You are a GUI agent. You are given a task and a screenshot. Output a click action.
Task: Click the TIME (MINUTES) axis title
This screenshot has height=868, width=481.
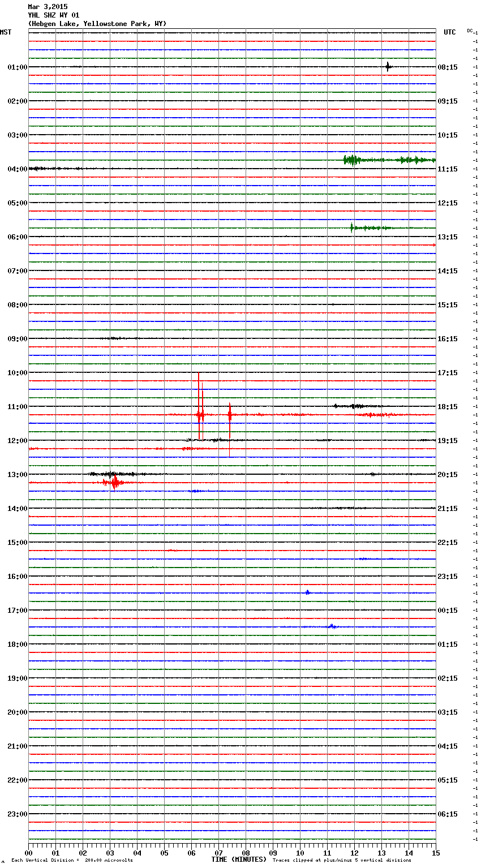click(x=239, y=860)
